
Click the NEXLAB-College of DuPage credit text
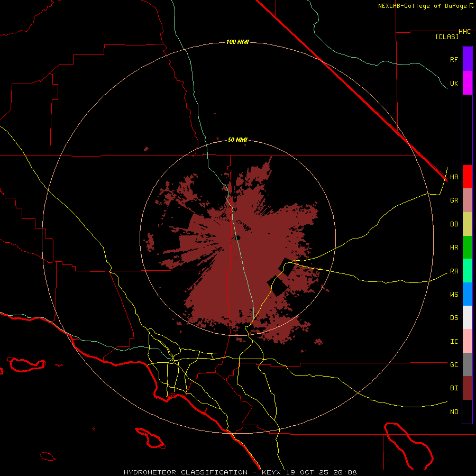click(x=422, y=6)
